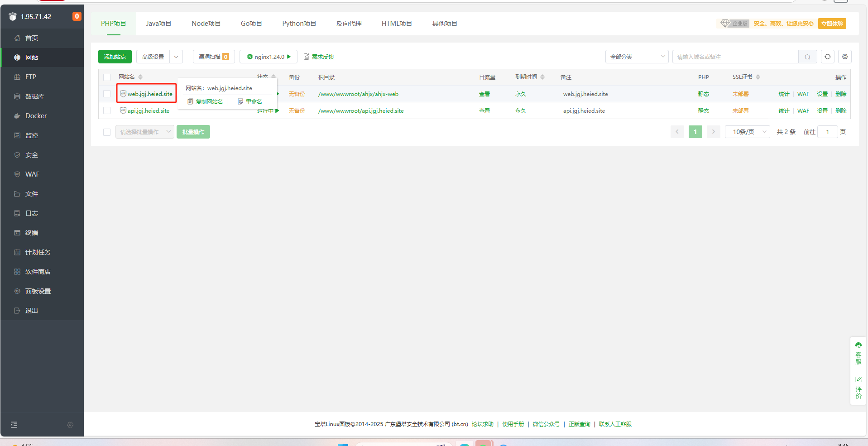Click WAF shield icon for web.jgj.heied.site
This screenshot has width=868, height=446.
[x=123, y=94]
